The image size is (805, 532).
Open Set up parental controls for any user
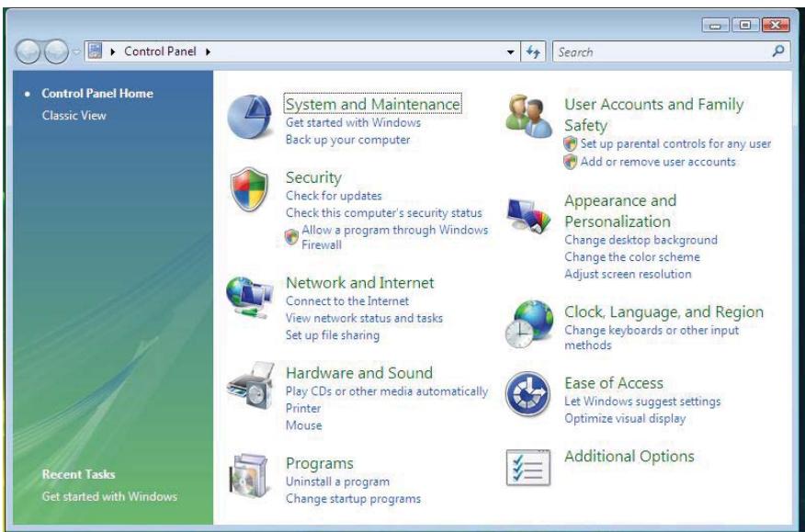[675, 143]
